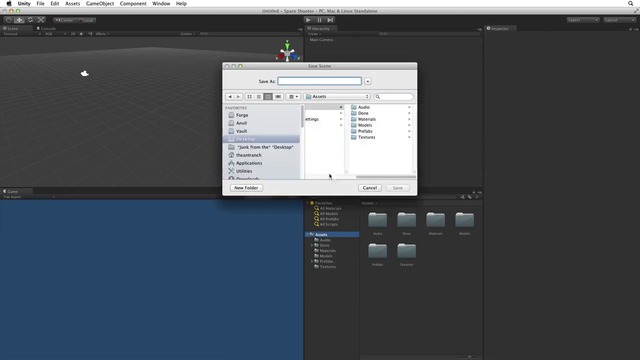Expand the Prefabs folder in Project tree
The height and width of the screenshot is (360, 640).
312,261
